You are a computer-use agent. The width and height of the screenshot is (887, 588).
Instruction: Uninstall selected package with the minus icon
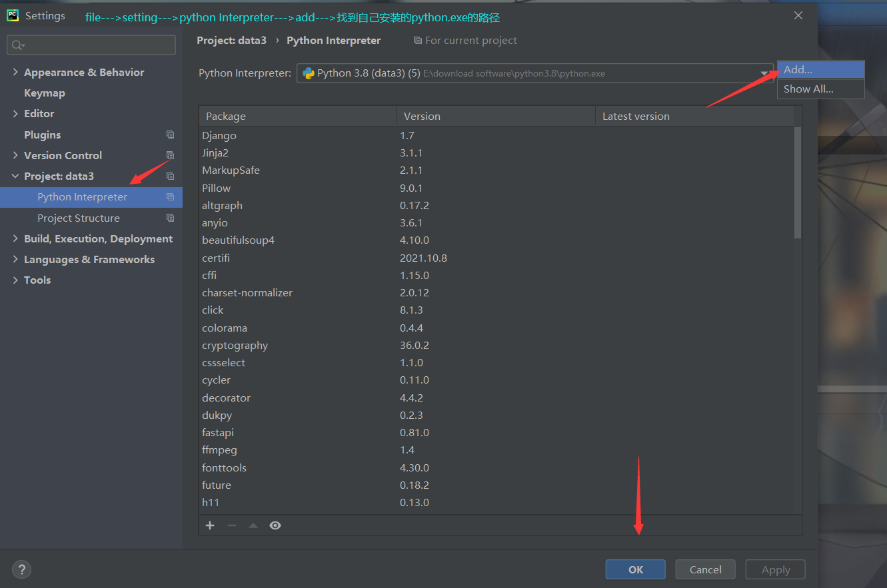[231, 525]
